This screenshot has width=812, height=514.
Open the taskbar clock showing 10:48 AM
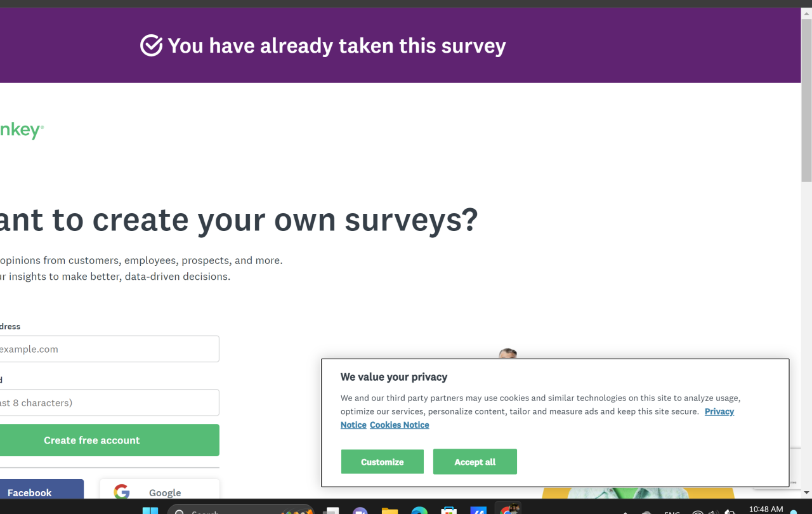click(x=766, y=509)
